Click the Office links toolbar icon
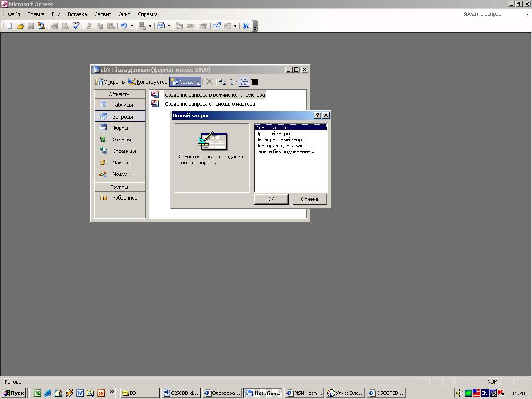532x399 pixels. coord(143,26)
